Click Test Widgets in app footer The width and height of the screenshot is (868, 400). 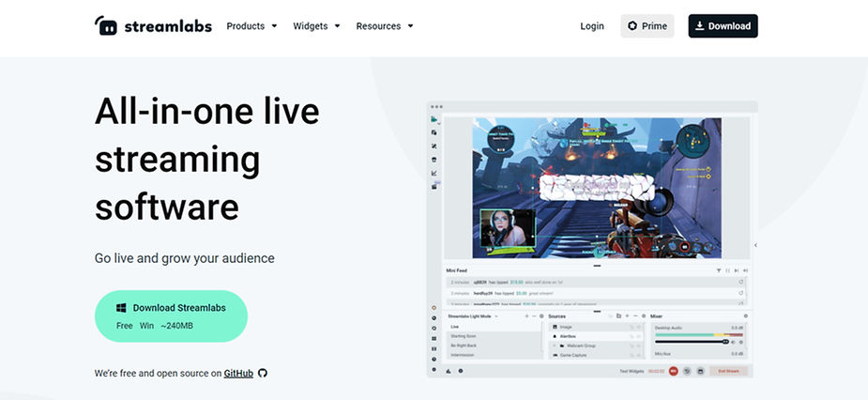[632, 371]
